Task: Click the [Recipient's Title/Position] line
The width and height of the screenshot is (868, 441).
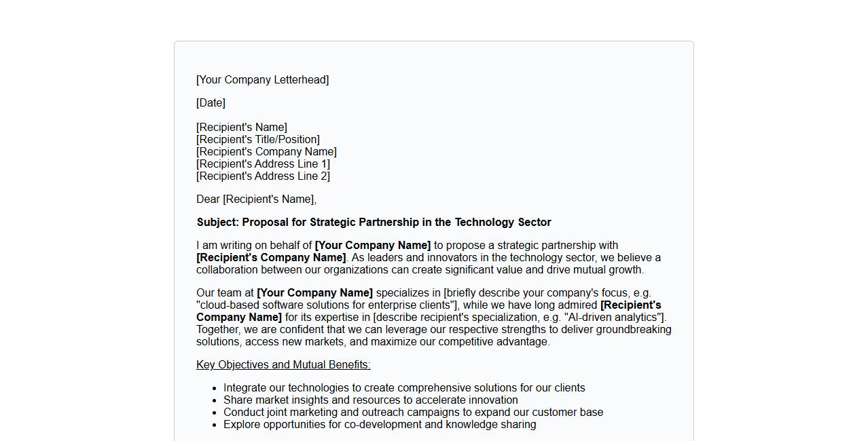Action: 258,140
